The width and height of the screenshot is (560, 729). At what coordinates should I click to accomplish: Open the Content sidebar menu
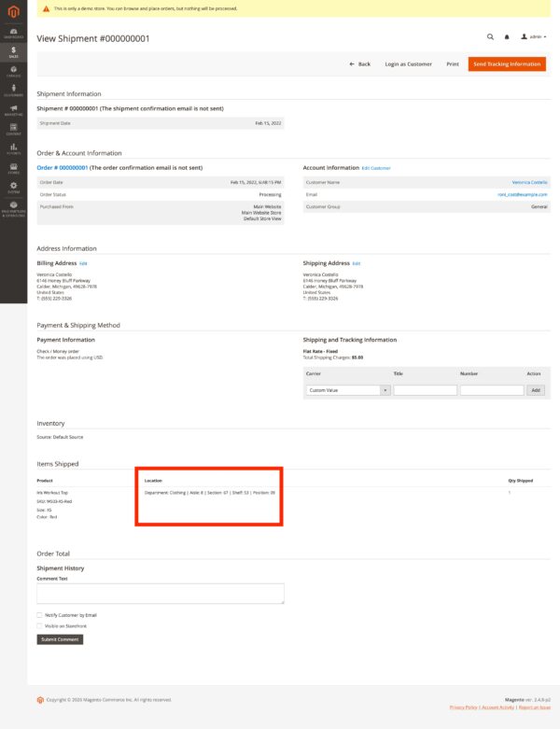pyautogui.click(x=13, y=129)
